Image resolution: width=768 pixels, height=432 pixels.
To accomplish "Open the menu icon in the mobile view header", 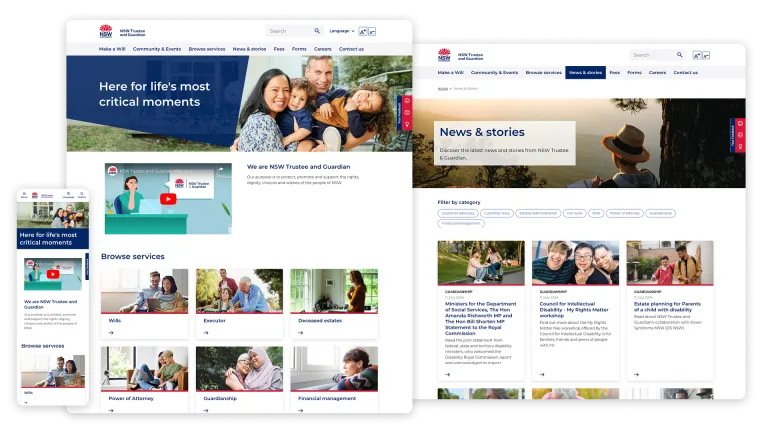I will tap(24, 194).
